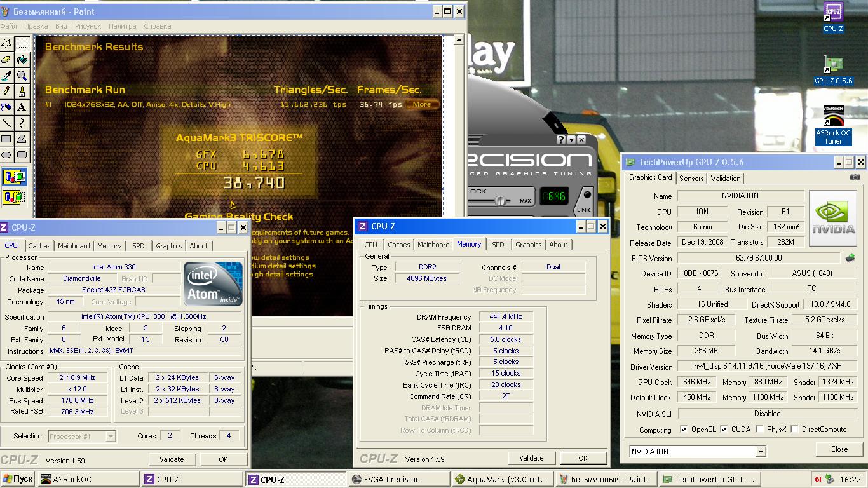Open the Рисунок menu in Paint
This screenshot has width=868, height=488.
[88, 26]
